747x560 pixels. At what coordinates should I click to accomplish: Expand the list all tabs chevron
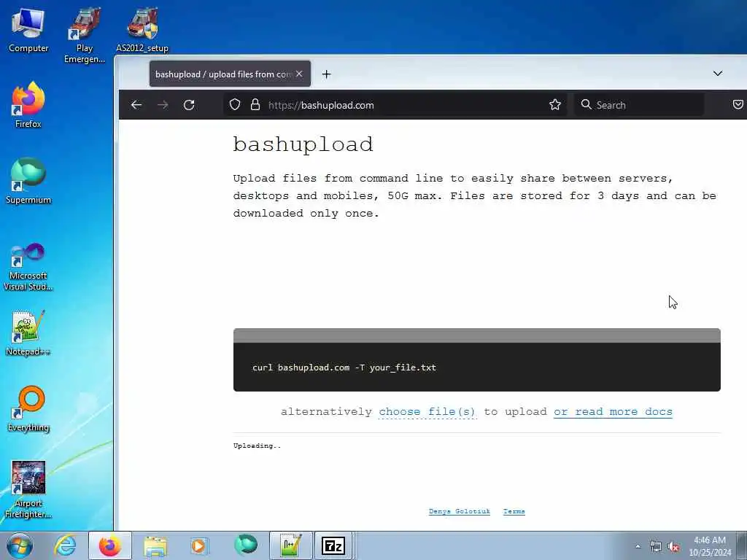pos(718,74)
